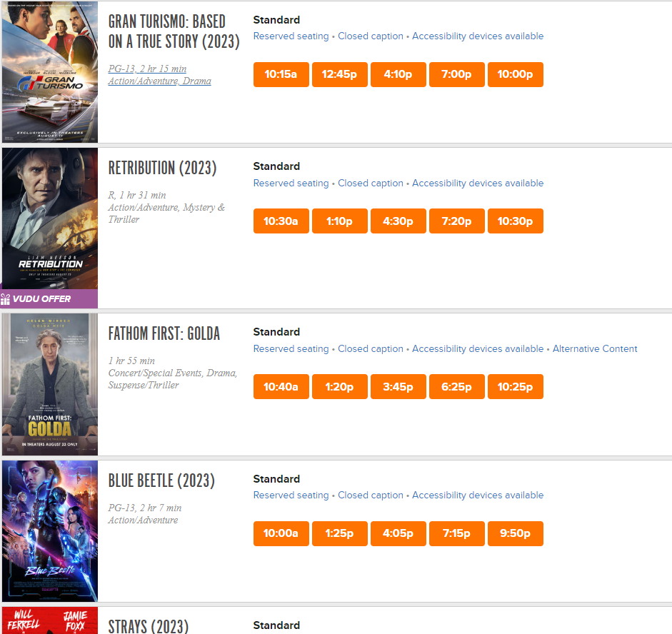Screen dimensions: 672x634
Task: Click the Vudu Offer gift icon
Action: [x=5, y=299]
